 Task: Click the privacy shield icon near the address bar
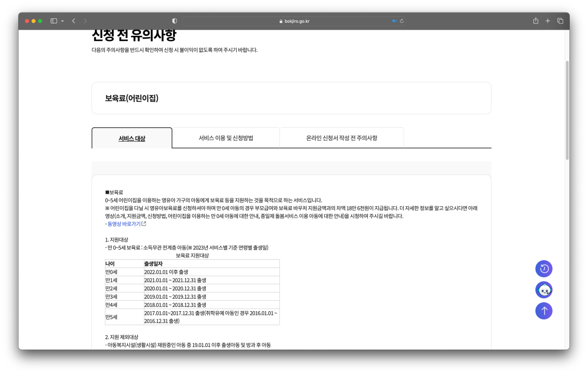pyautogui.click(x=174, y=21)
